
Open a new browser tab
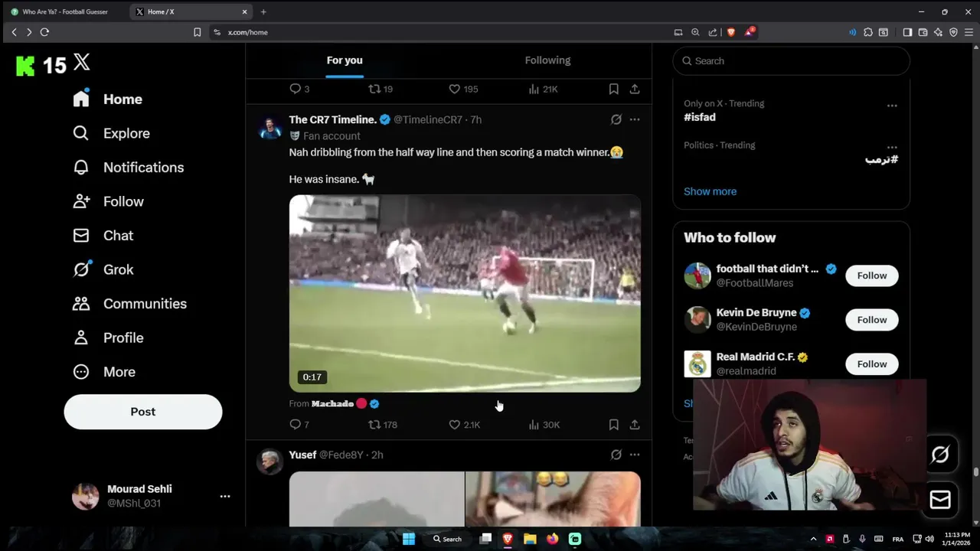pyautogui.click(x=263, y=11)
